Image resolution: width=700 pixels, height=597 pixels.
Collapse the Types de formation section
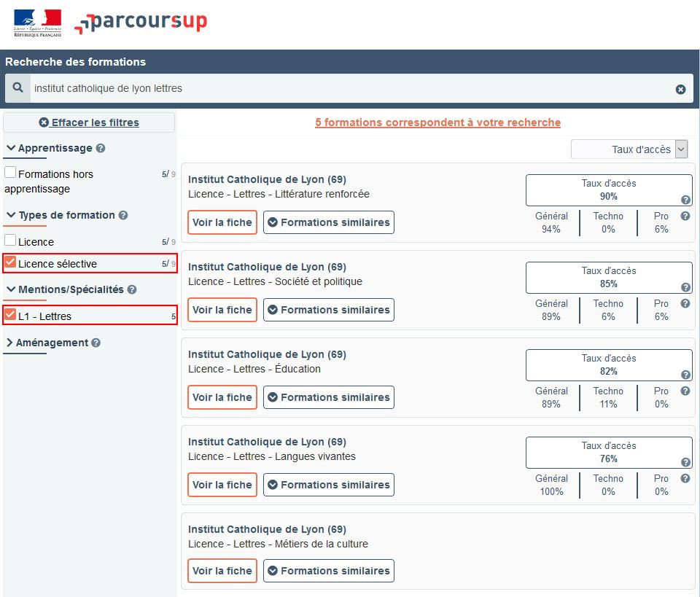pyautogui.click(x=11, y=215)
